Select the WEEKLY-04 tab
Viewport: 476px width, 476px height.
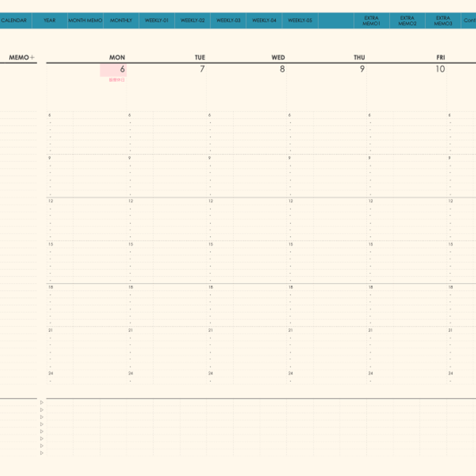[264, 21]
